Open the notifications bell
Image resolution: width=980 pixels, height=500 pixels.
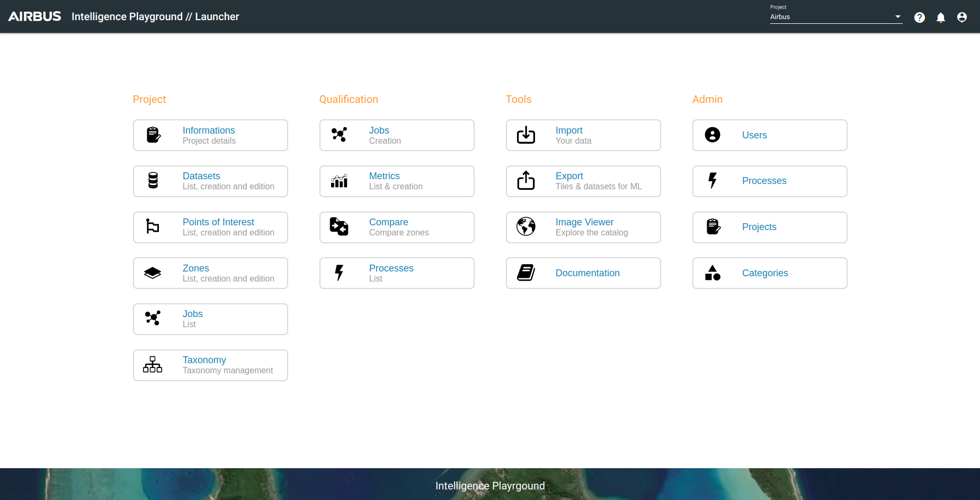point(941,17)
